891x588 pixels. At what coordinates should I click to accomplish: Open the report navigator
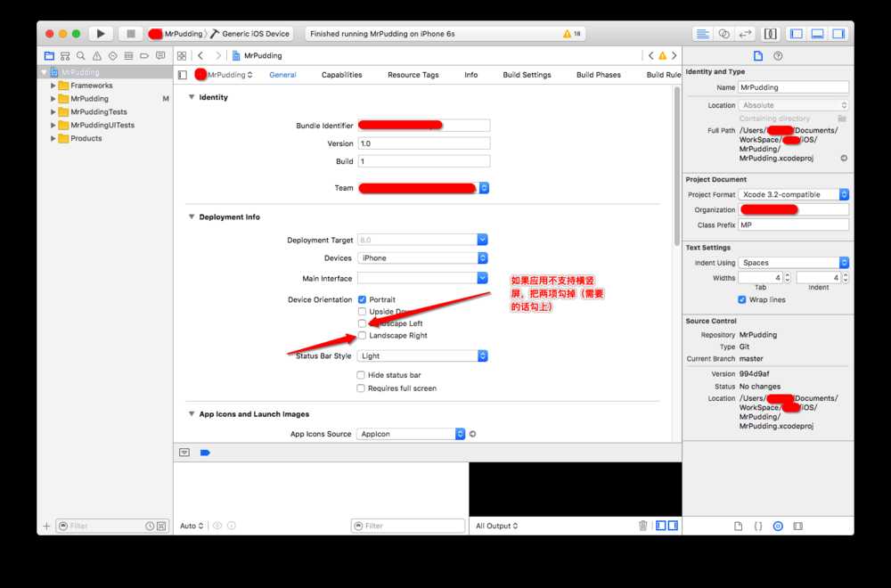click(x=160, y=55)
